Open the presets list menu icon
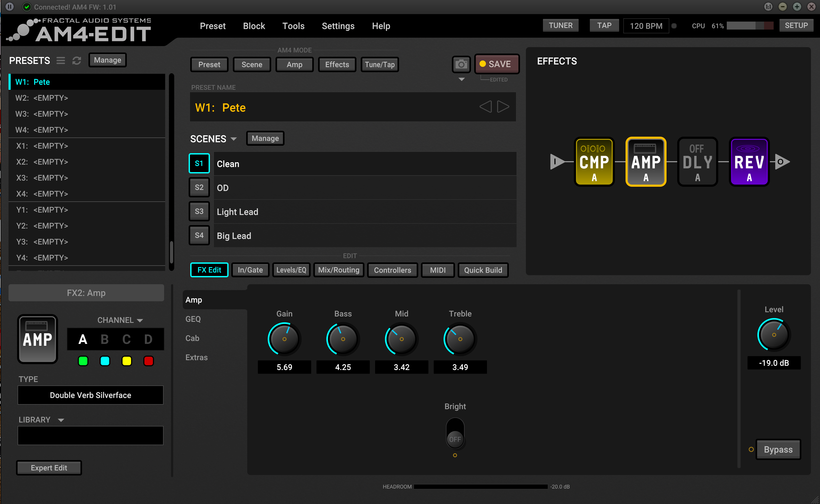Screen dimensions: 820x504 pyautogui.click(x=61, y=60)
